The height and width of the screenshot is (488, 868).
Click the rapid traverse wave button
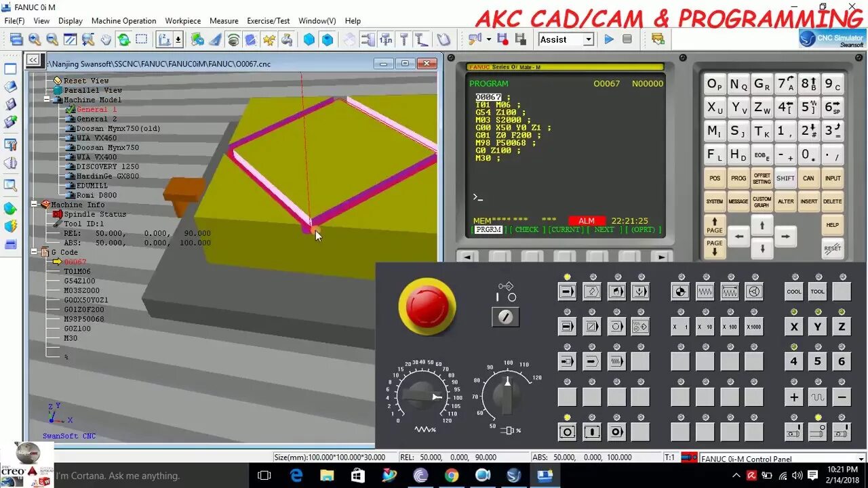[x=818, y=397]
